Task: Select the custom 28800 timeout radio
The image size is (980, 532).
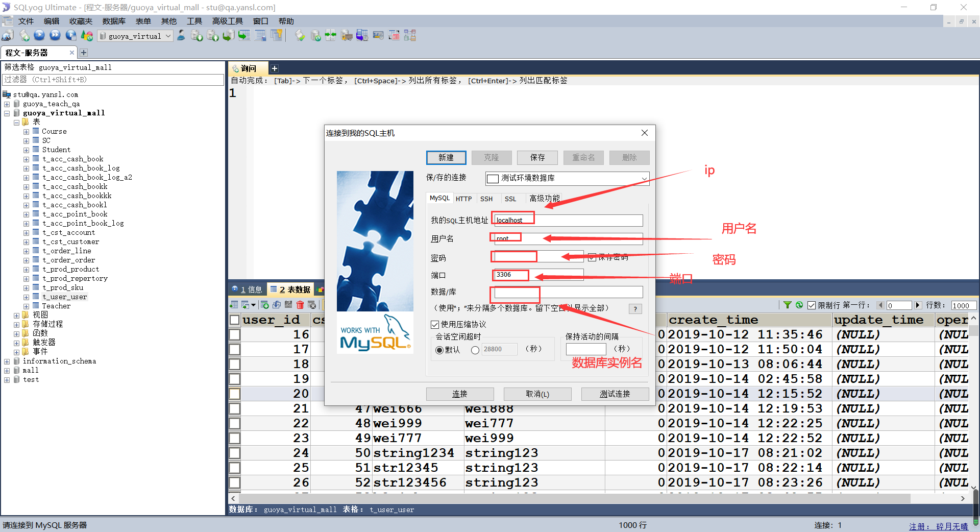Action: point(475,350)
